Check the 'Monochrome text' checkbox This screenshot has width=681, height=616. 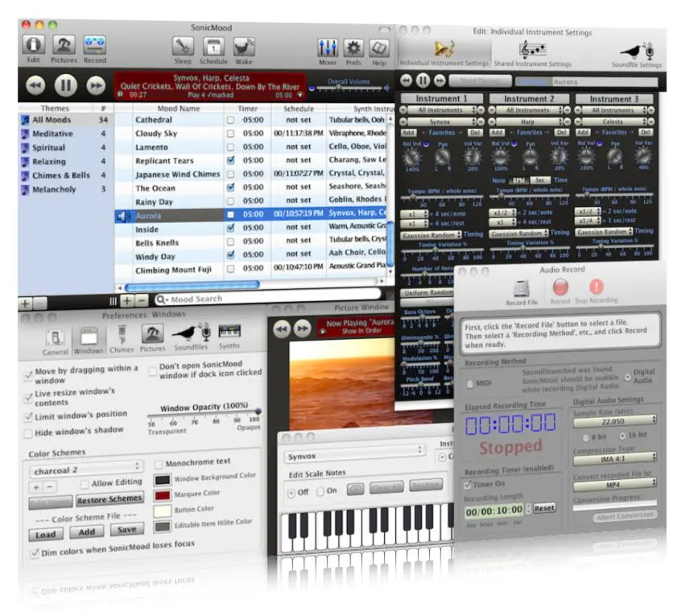click(x=159, y=465)
